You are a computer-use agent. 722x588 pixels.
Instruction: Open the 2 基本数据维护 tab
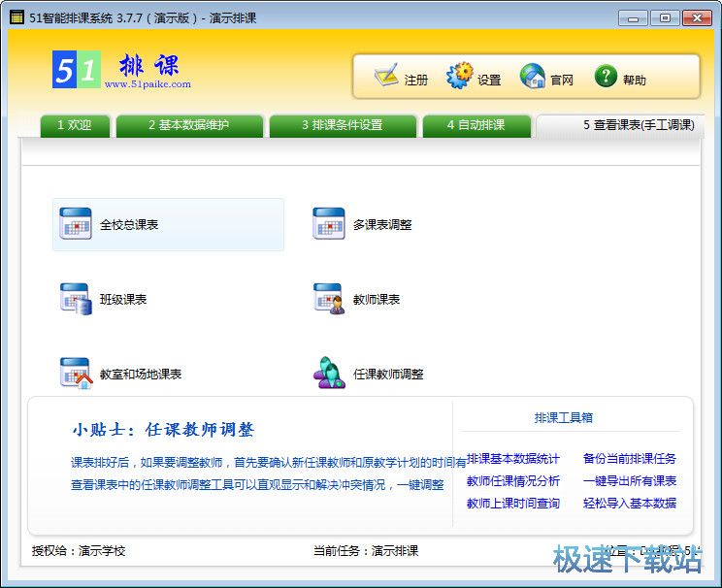click(x=189, y=125)
